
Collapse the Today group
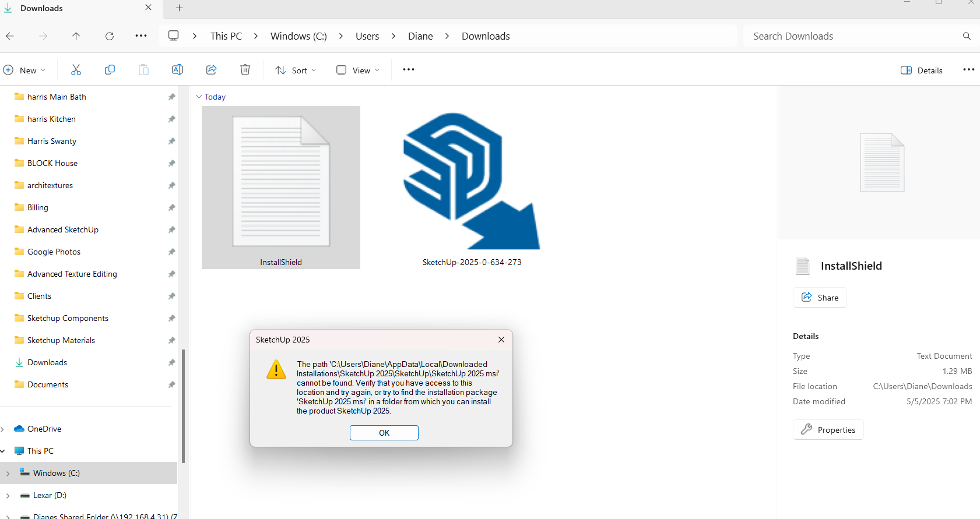tap(199, 97)
